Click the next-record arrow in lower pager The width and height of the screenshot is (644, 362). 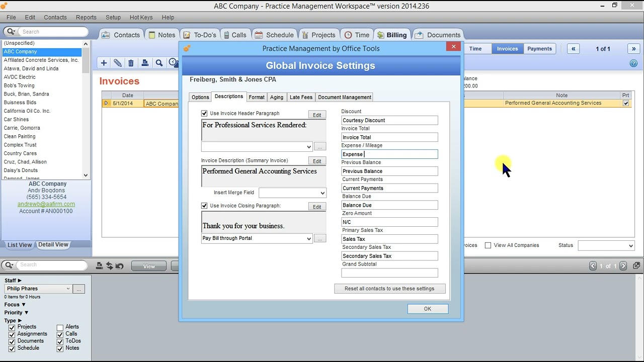click(x=623, y=266)
